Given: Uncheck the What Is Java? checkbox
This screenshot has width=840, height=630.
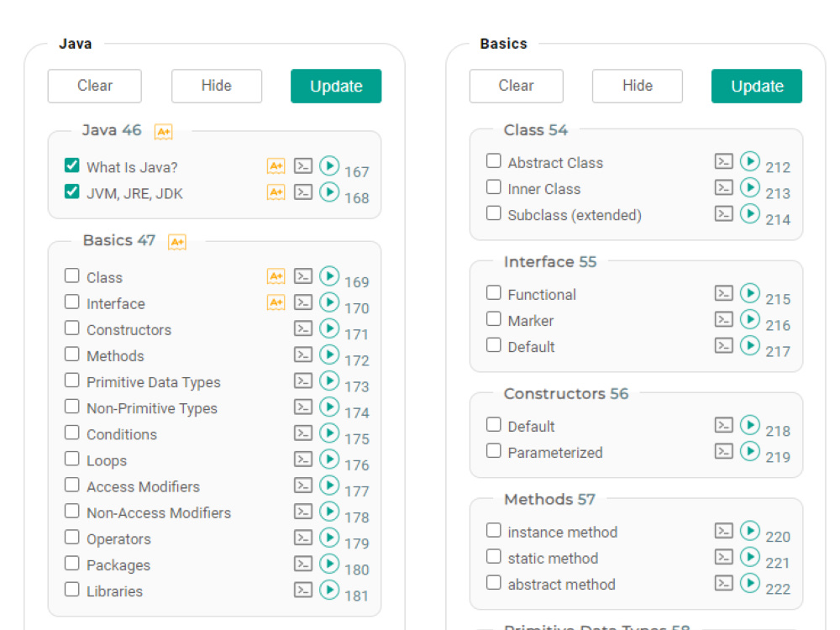Looking at the screenshot, I should (x=71, y=165).
